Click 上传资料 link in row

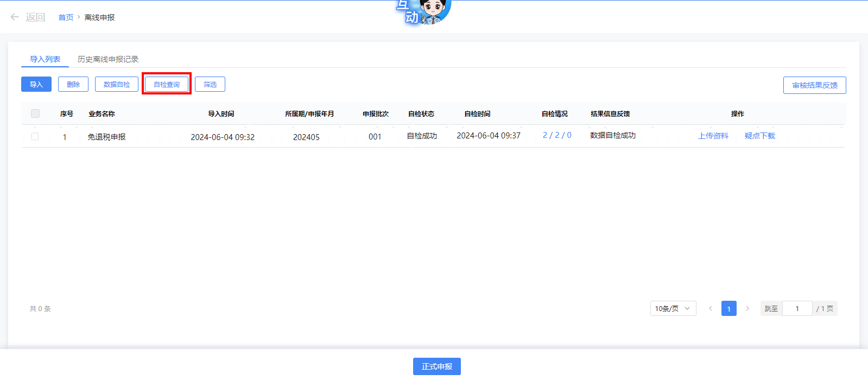coord(713,136)
